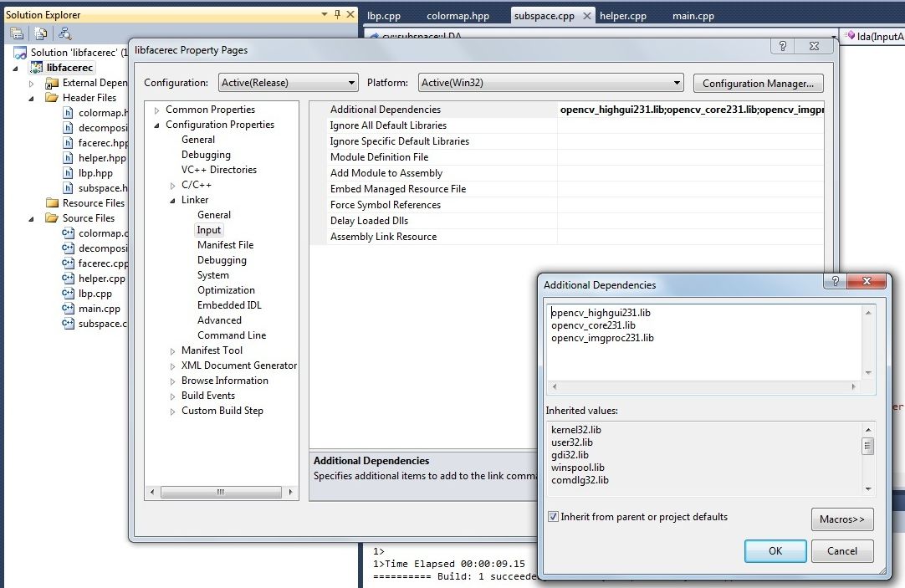Open the Configuration dropdown Active(Release)
Viewport: 905px width, 588px height.
tap(288, 83)
